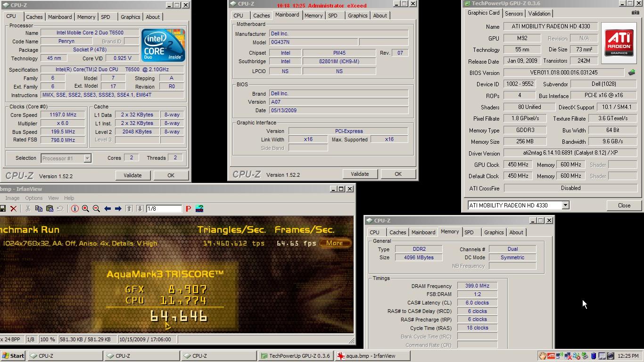Click the Close button in GPU-Z
The width and height of the screenshot is (644, 362).
(624, 206)
